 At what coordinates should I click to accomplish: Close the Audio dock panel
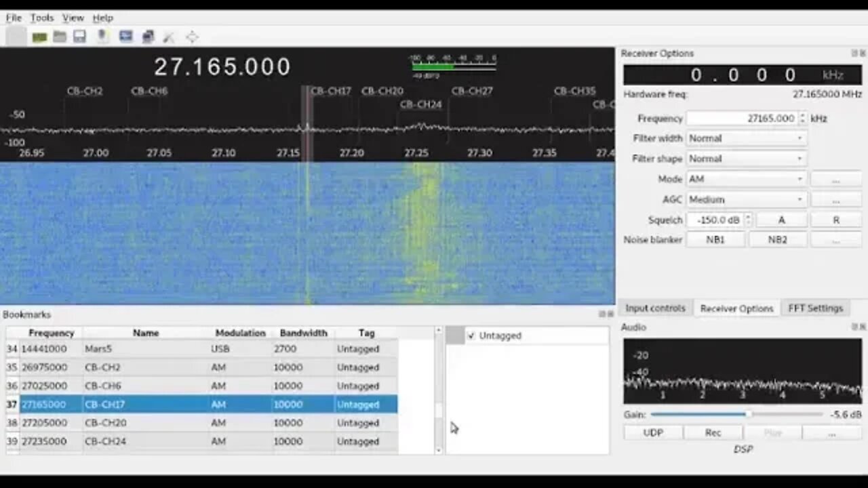[x=863, y=327]
